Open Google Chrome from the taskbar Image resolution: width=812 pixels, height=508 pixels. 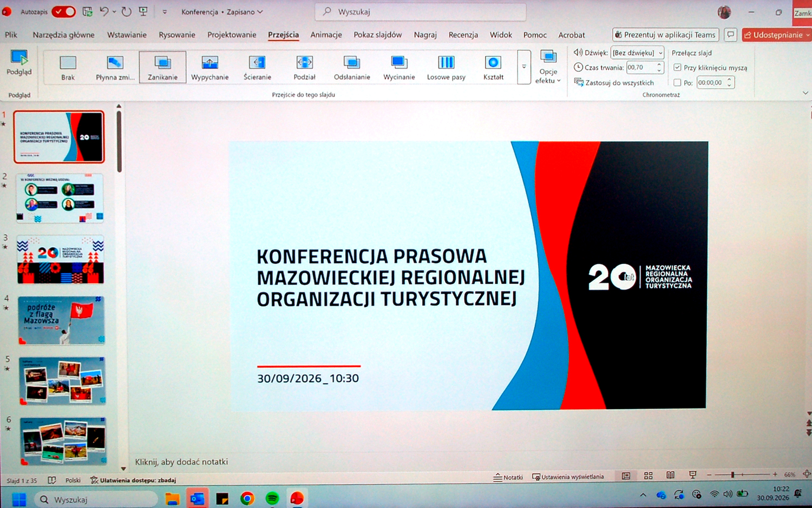click(247, 498)
